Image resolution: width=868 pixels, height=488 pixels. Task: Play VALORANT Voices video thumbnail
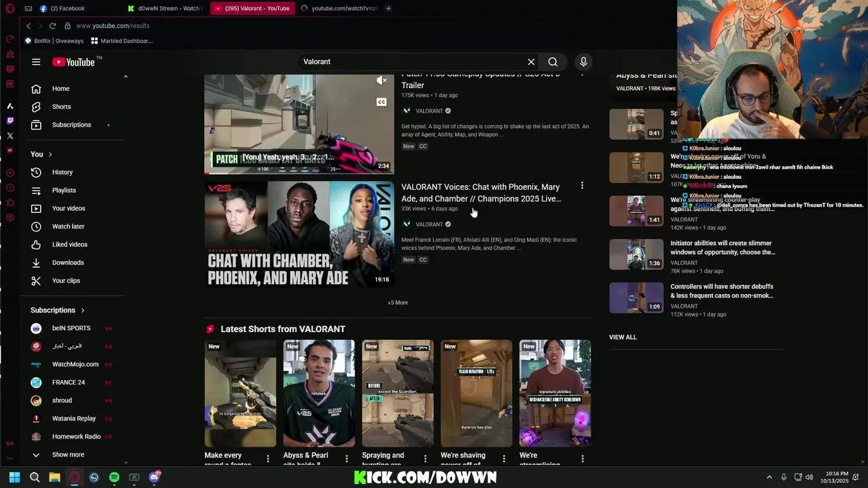[299, 234]
